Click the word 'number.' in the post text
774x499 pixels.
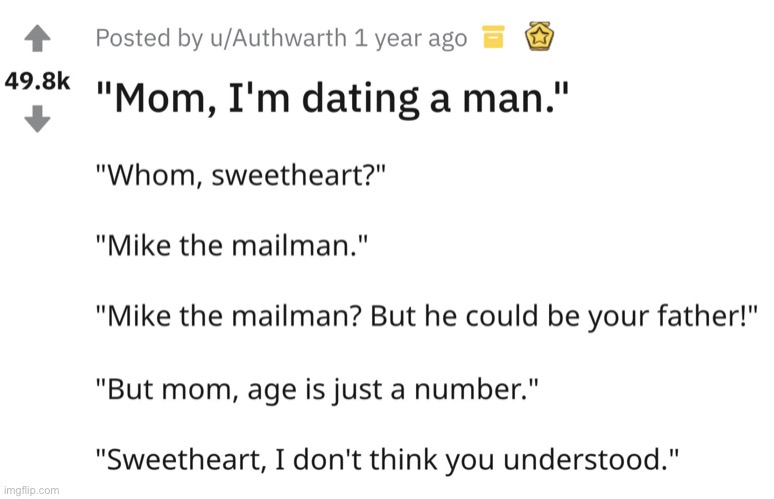pyautogui.click(x=476, y=389)
